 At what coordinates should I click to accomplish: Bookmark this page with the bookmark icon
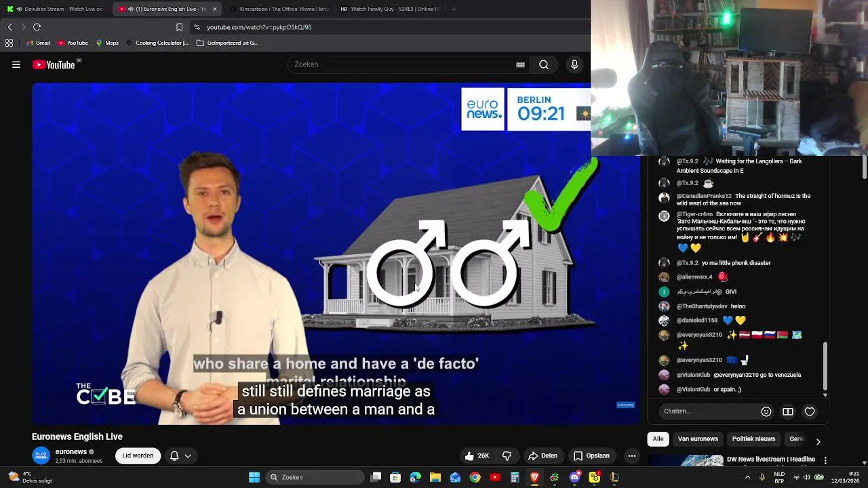(179, 27)
